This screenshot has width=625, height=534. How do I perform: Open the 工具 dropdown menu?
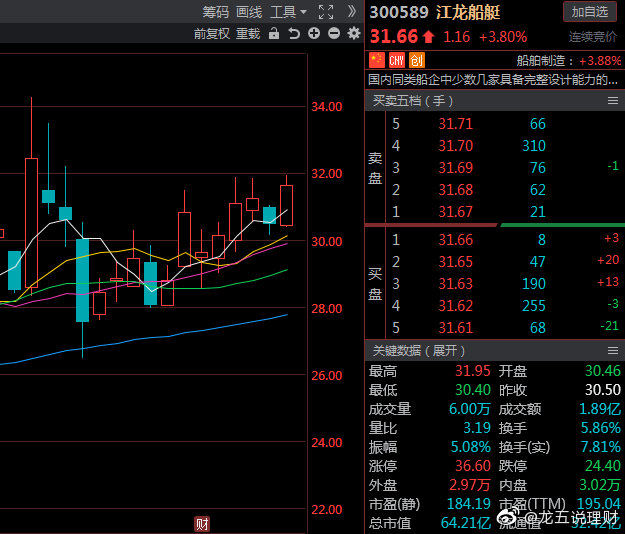point(289,12)
